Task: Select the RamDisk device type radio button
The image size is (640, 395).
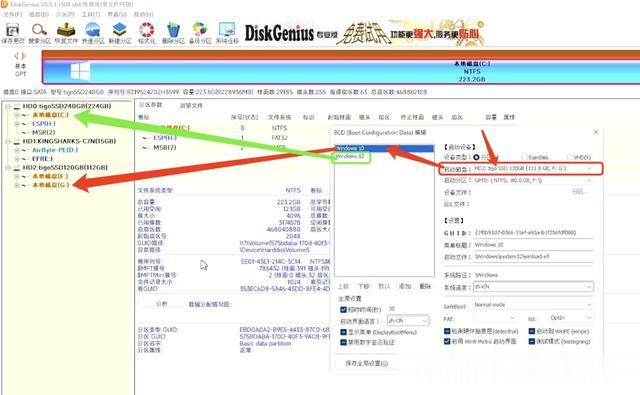Action: click(x=524, y=157)
